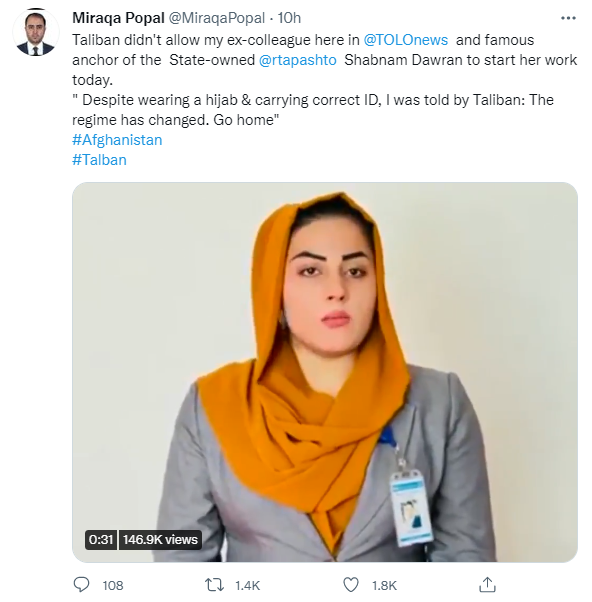View the 108 replies count

[112, 585]
